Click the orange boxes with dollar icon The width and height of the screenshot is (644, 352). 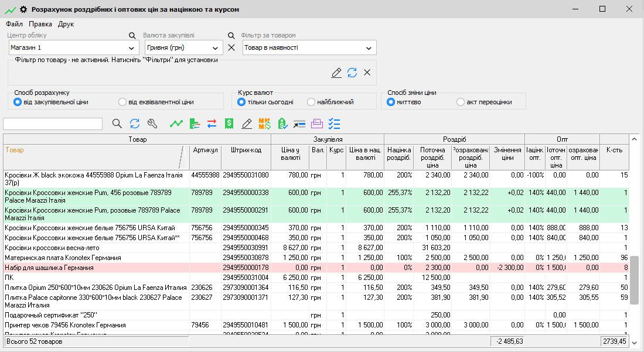[264, 124]
